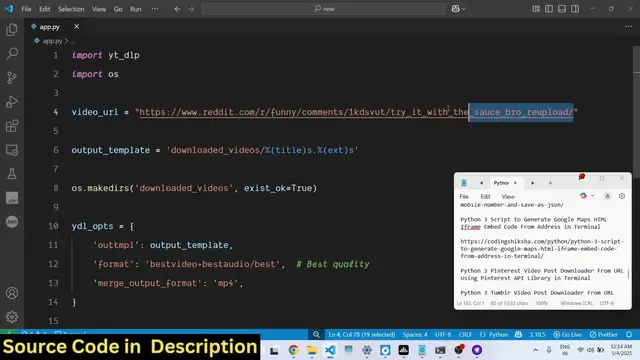Image resolution: width=640 pixels, height=360 pixels.
Task: Click Notepad zoom level 100%
Action: pyautogui.click(x=542, y=303)
